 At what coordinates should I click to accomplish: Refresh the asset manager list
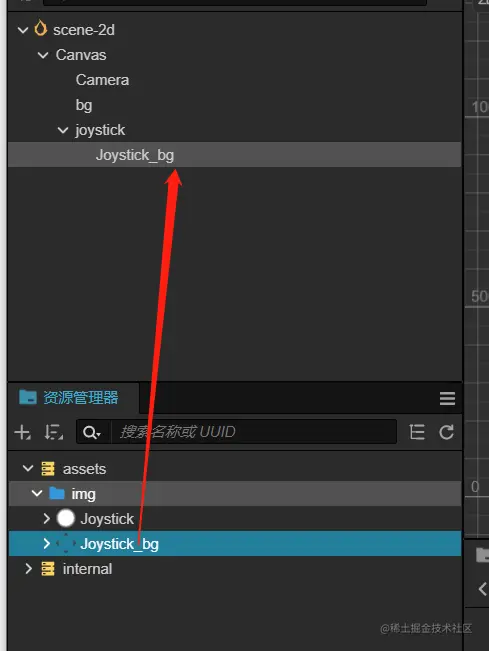(447, 432)
